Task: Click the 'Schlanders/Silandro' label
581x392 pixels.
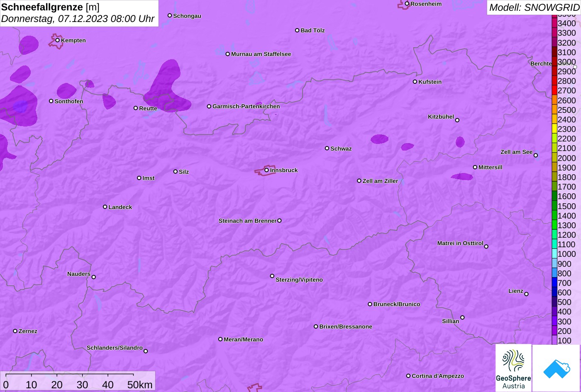Action: pos(115,348)
